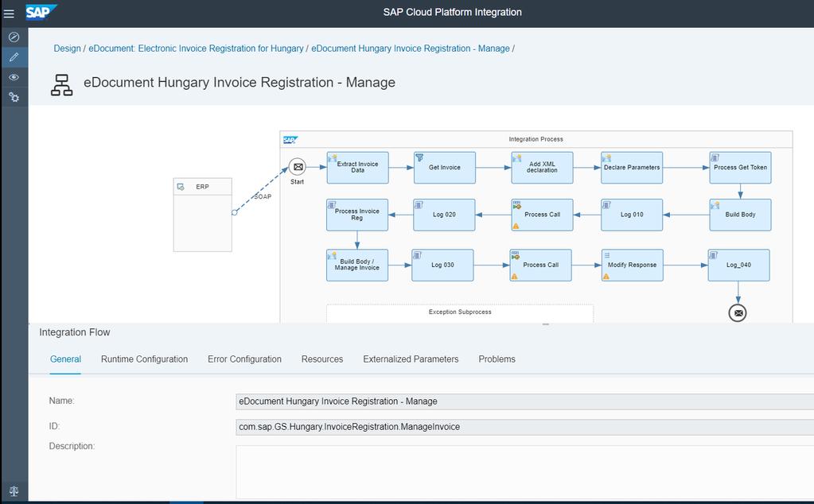Image resolution: width=814 pixels, height=504 pixels.
Task: Go to Design breadcrumb link
Action: point(68,48)
